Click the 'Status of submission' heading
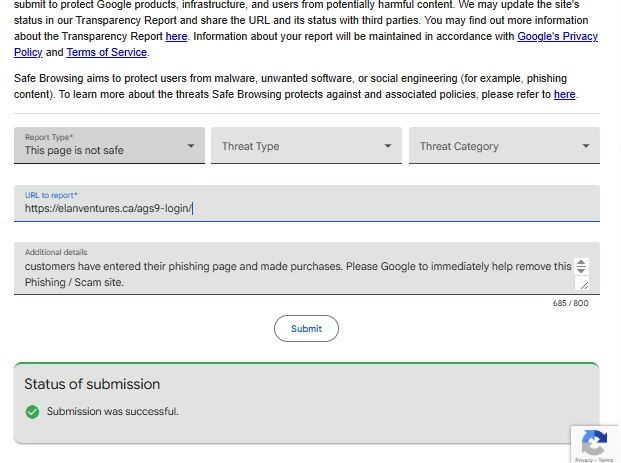 click(x=92, y=384)
